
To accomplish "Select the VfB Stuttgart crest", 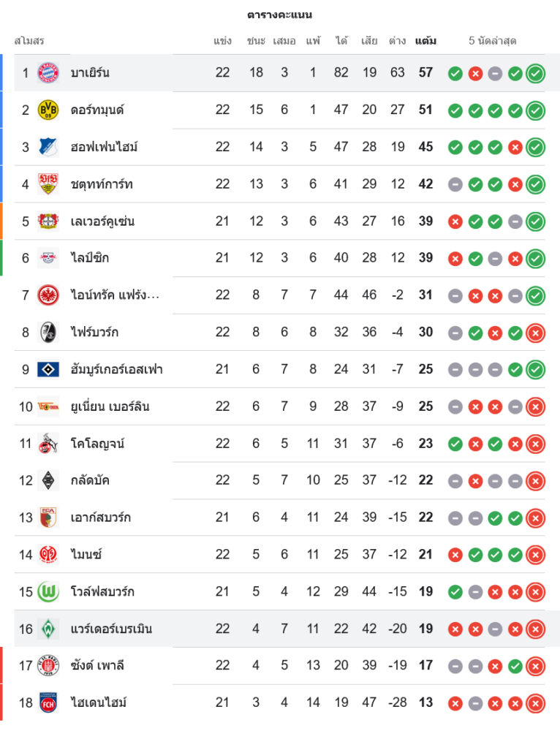I will click(x=48, y=184).
